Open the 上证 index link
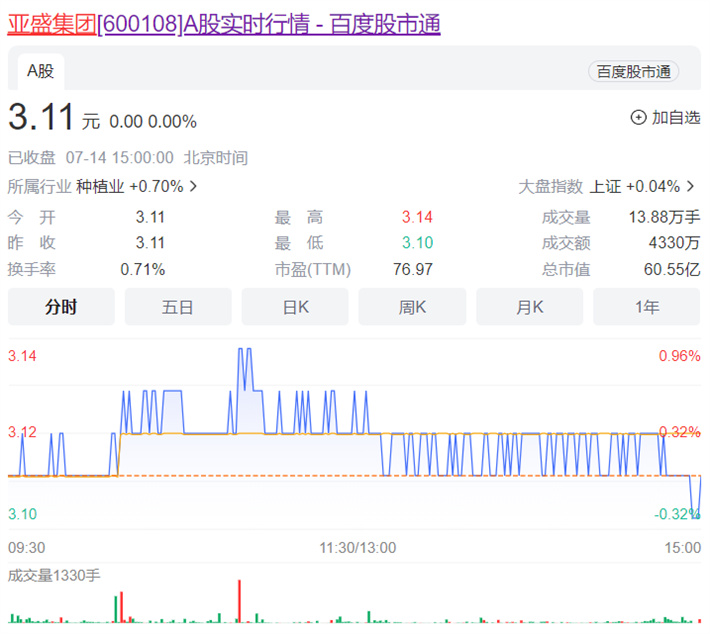 point(605,186)
